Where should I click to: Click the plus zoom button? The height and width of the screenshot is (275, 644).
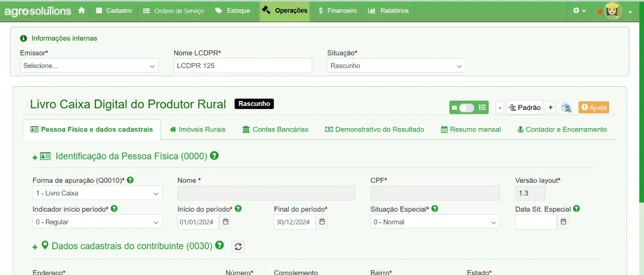click(x=551, y=108)
